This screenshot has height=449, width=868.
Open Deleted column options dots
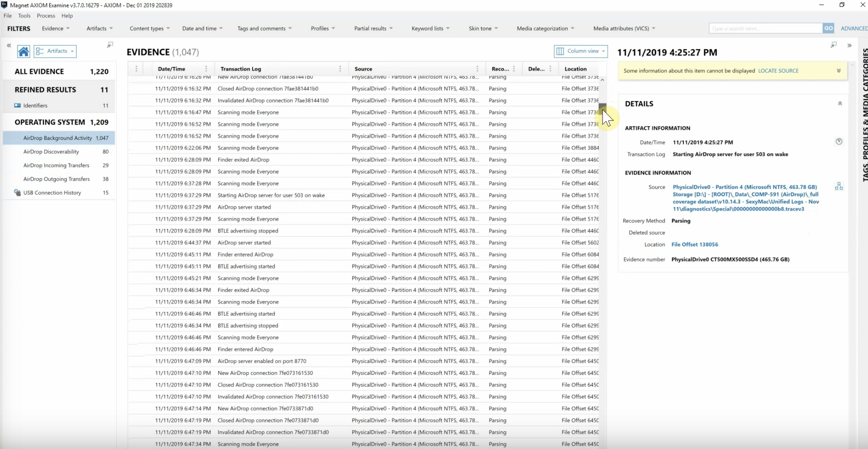pyautogui.click(x=550, y=69)
